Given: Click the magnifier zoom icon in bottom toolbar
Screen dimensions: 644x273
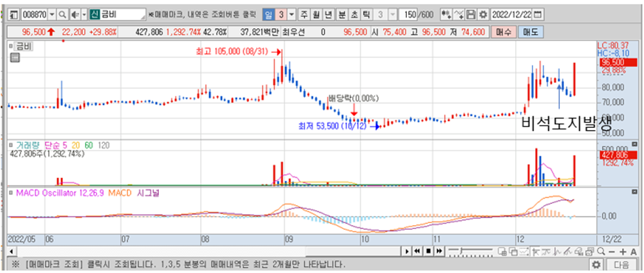Looking at the screenshot, I should [601, 251].
